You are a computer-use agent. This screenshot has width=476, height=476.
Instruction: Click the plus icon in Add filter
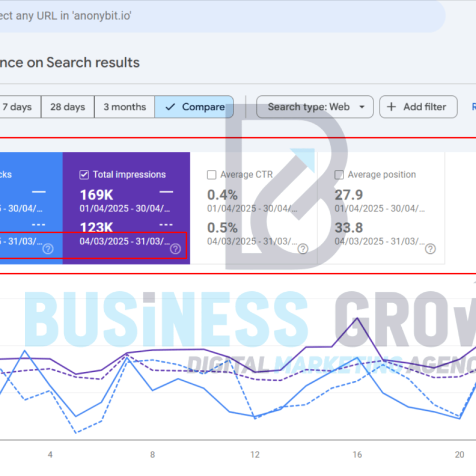point(391,107)
